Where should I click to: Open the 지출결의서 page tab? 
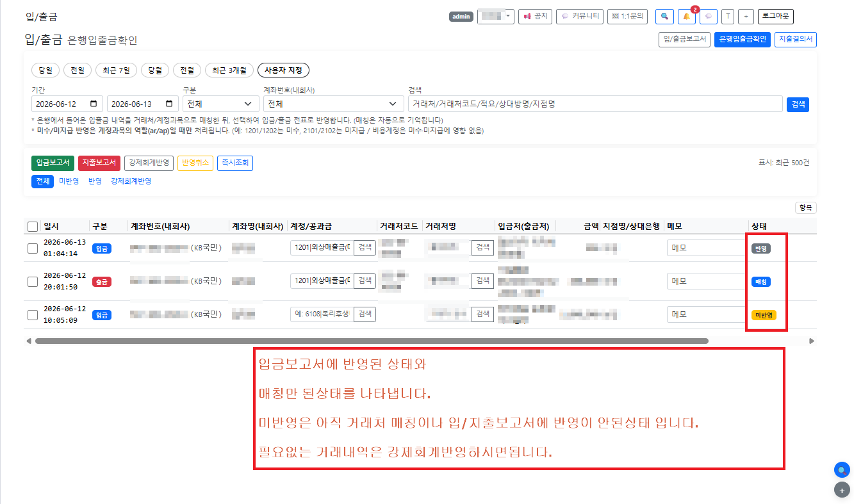coord(796,40)
